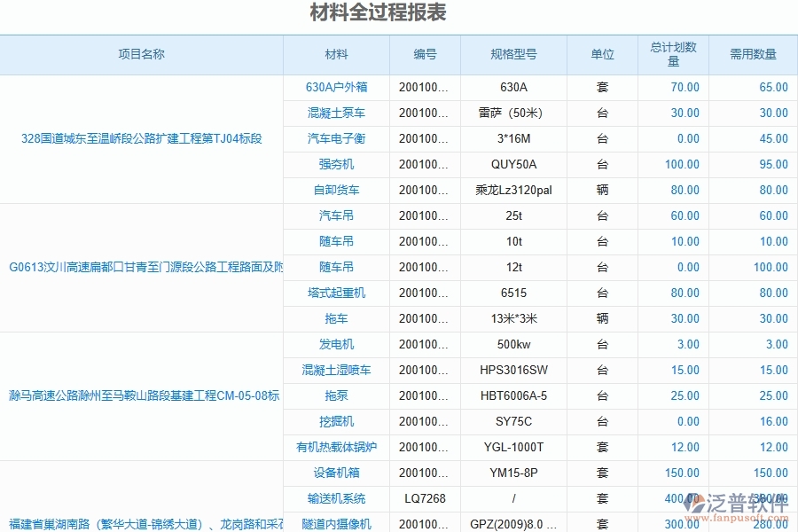Select the 塔式起重机 material link
This screenshot has width=798, height=532.
335,293
